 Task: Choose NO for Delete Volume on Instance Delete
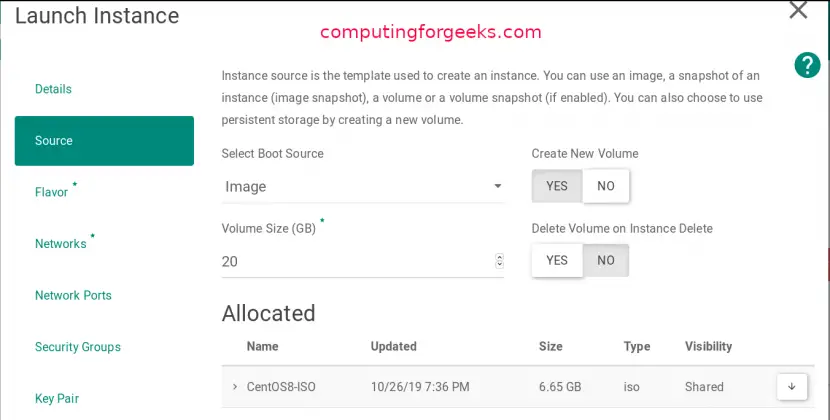point(606,260)
